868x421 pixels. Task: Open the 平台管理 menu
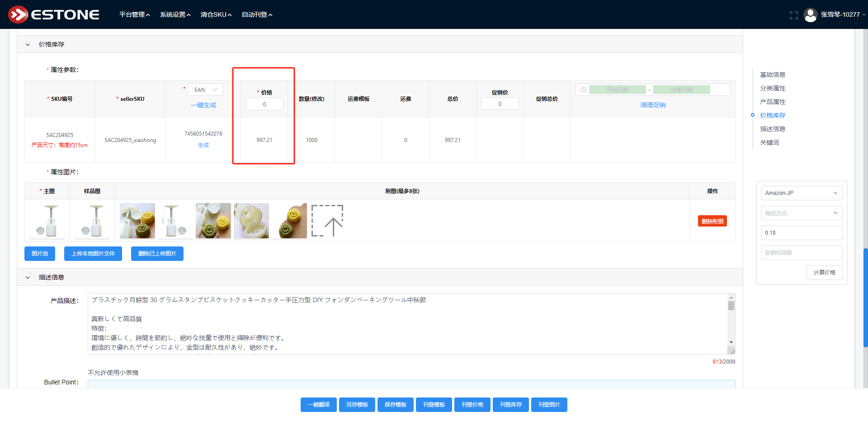point(134,14)
